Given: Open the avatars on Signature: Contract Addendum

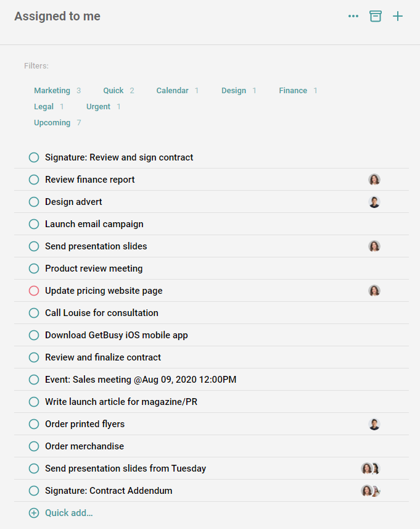Looking at the screenshot, I should [370, 491].
